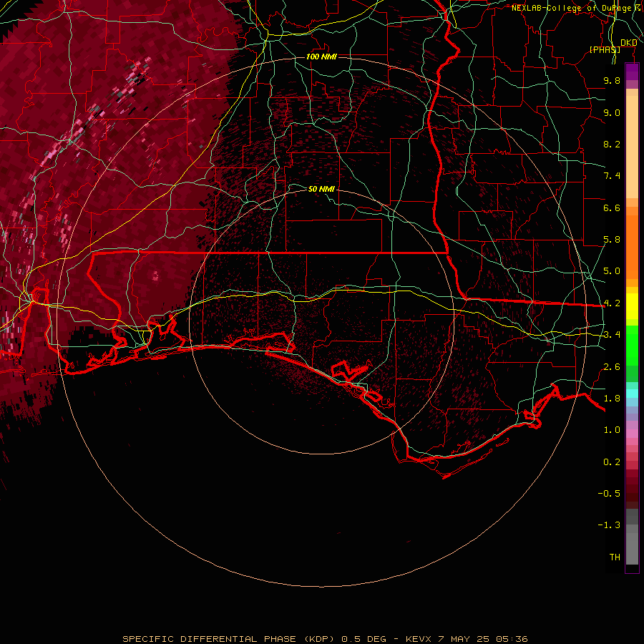Click the 5.0 value on the color scale
Image resolution: width=644 pixels, height=644 pixels.
(612, 271)
